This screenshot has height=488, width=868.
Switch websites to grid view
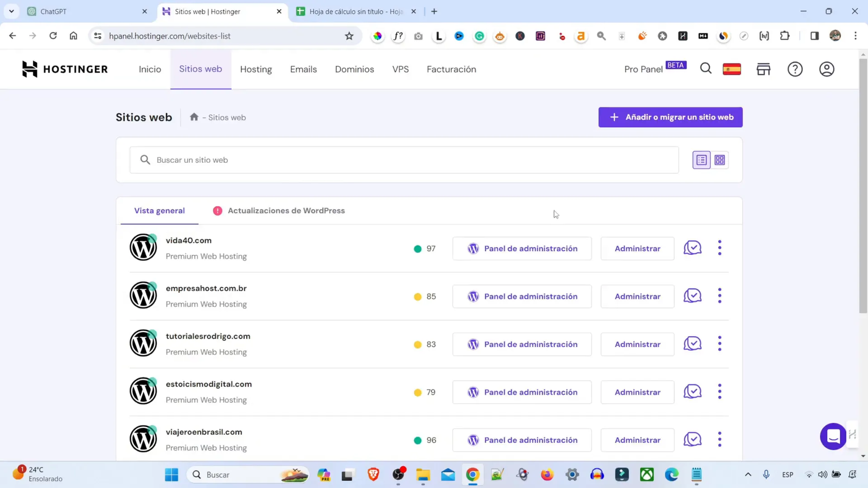point(719,159)
